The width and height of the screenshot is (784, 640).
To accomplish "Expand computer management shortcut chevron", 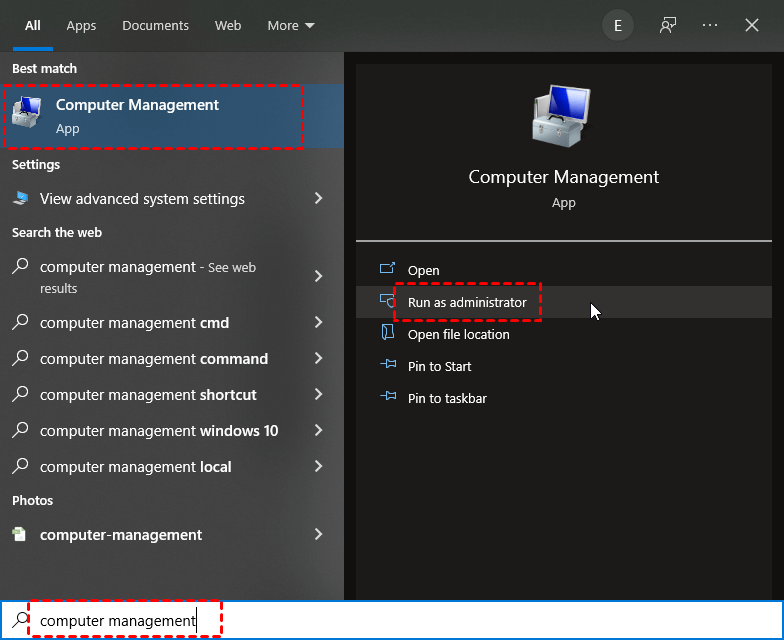I will pyautogui.click(x=318, y=394).
